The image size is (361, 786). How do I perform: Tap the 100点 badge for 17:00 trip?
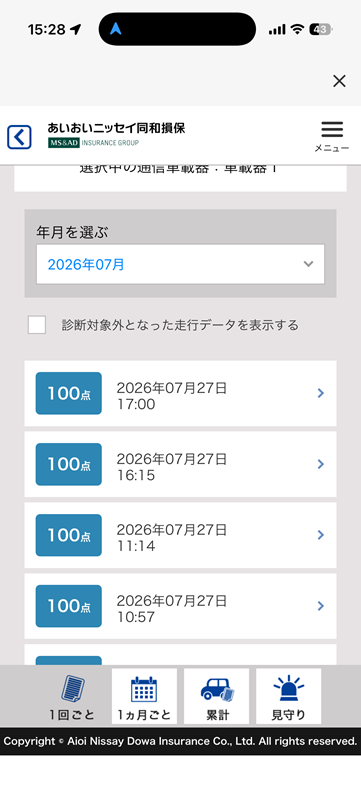click(69, 394)
